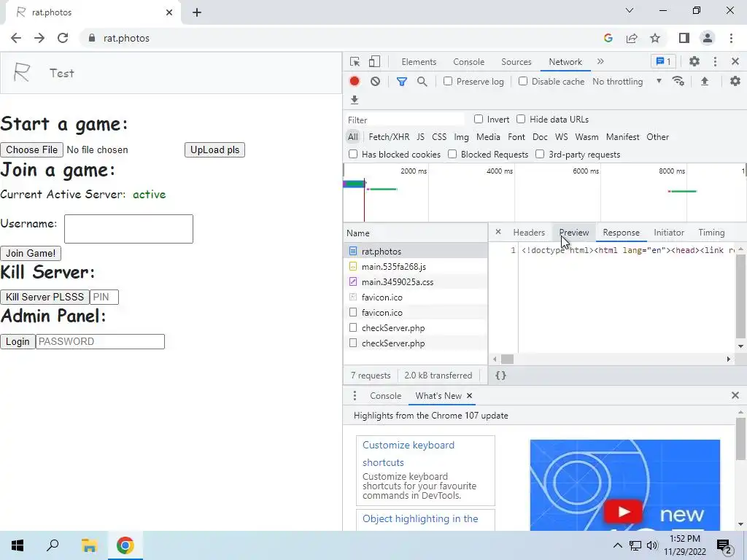
Task: Select the inspect element picker icon
Action: 355,62
